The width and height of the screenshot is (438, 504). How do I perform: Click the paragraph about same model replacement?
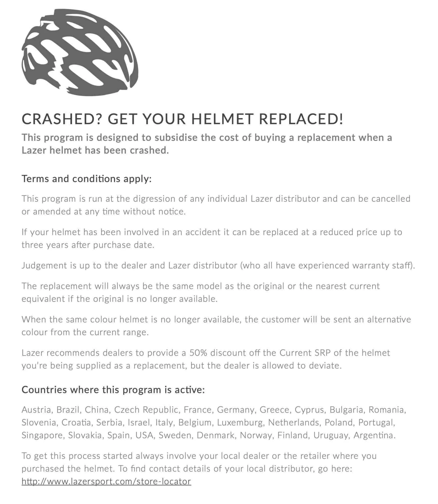coord(201,292)
